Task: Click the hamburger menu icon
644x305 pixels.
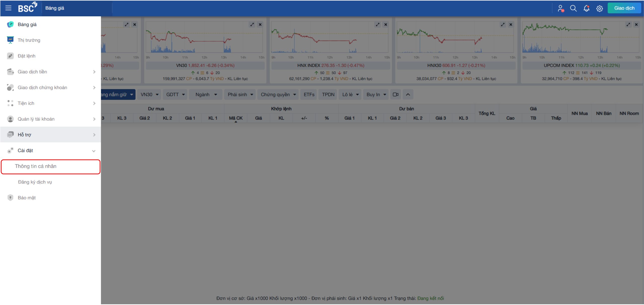Action: point(8,8)
